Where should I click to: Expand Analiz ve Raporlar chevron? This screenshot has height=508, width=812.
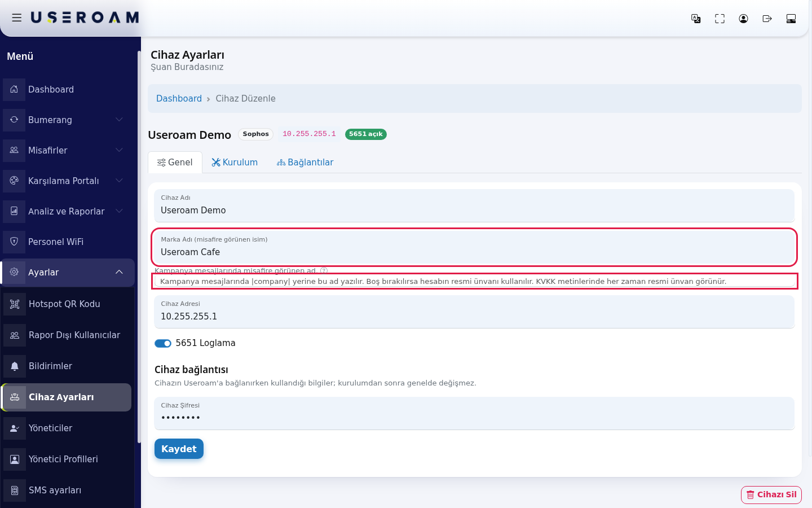[119, 211]
